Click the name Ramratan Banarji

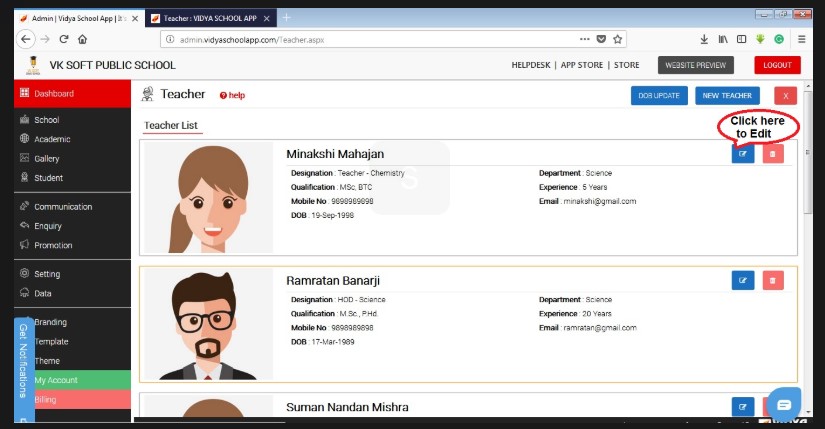(333, 281)
